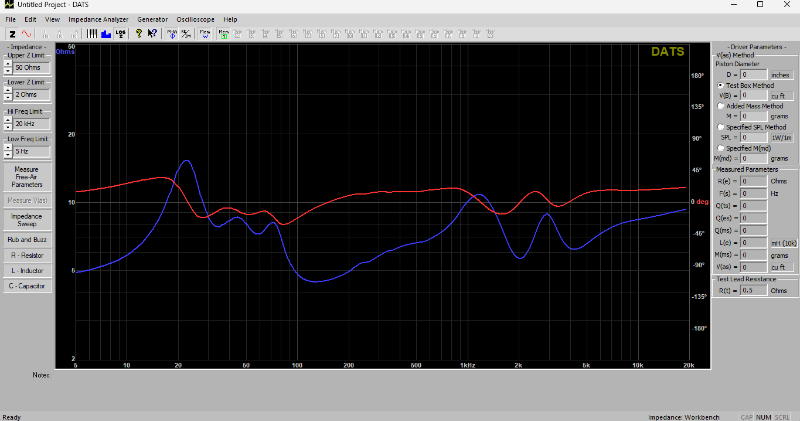Increase the Upper Z Limit stepper
800x421 pixels.
(8, 64)
